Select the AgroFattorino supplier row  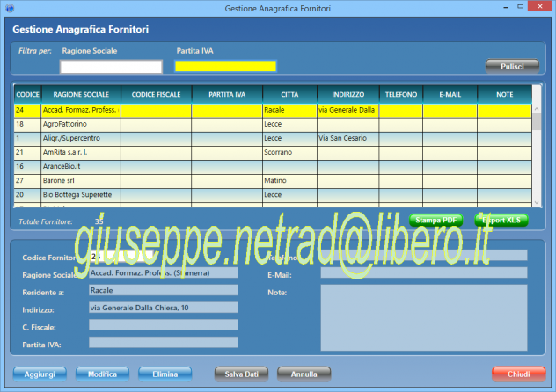point(273,124)
